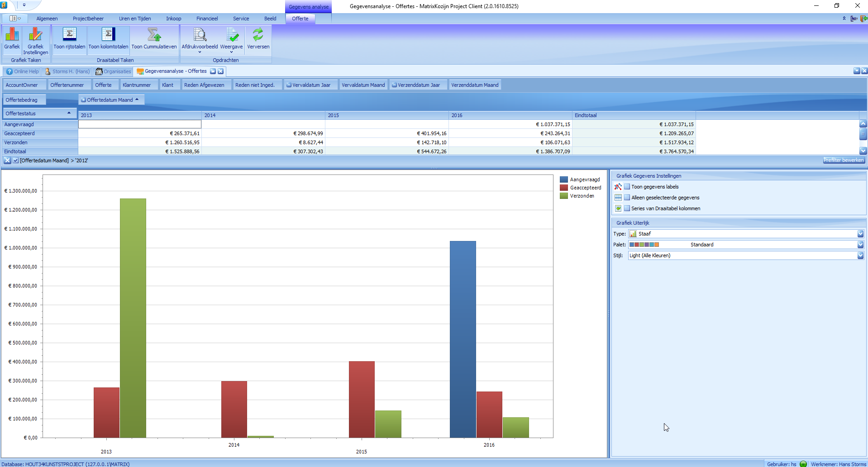Click the Prefilter bewerken button
The width and height of the screenshot is (868, 467).
tap(843, 160)
